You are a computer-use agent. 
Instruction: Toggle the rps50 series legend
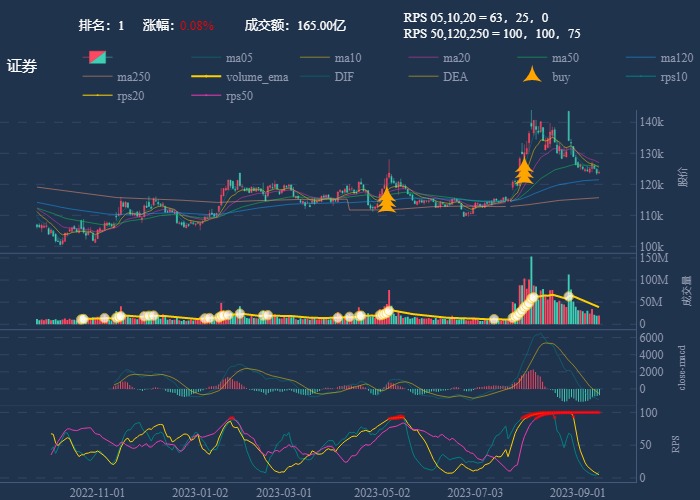pos(205,96)
